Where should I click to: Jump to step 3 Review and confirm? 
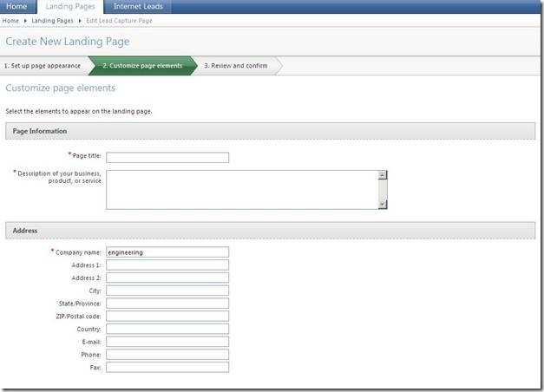tap(236, 66)
